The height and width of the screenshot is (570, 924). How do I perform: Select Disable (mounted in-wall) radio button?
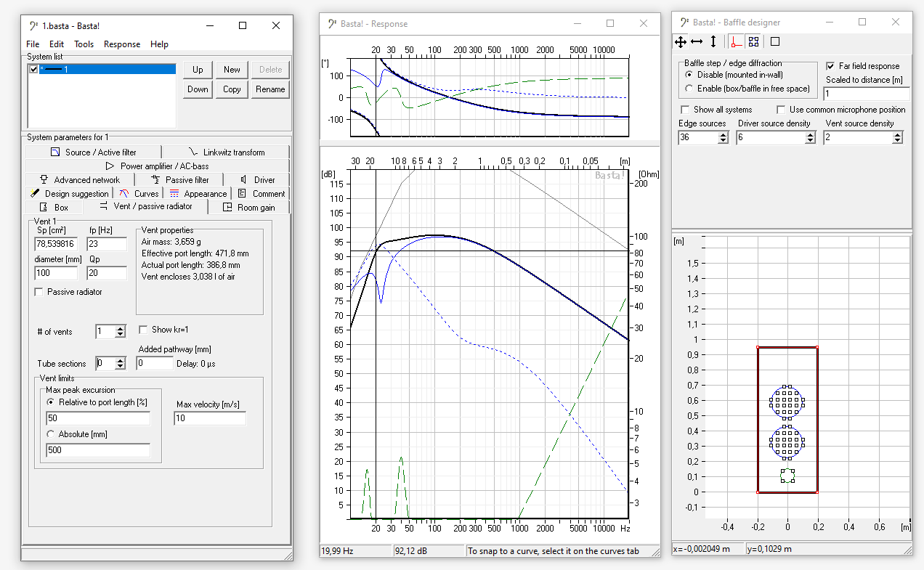tap(689, 75)
